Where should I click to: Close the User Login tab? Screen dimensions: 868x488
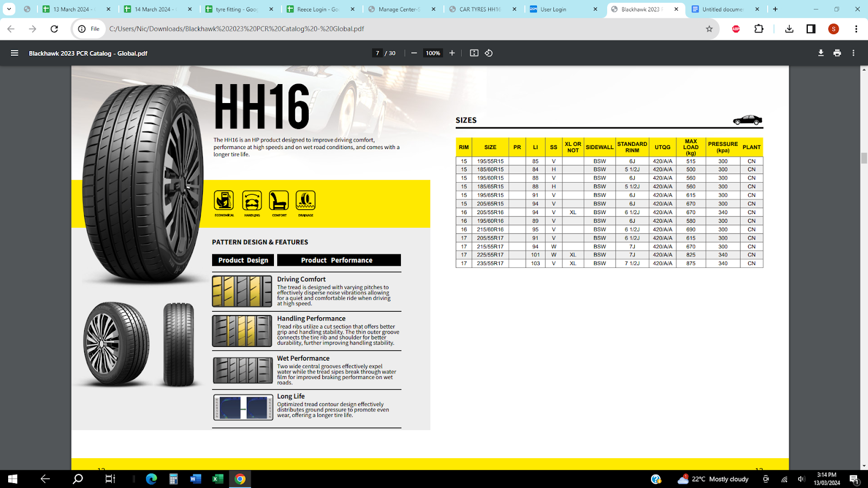click(595, 9)
